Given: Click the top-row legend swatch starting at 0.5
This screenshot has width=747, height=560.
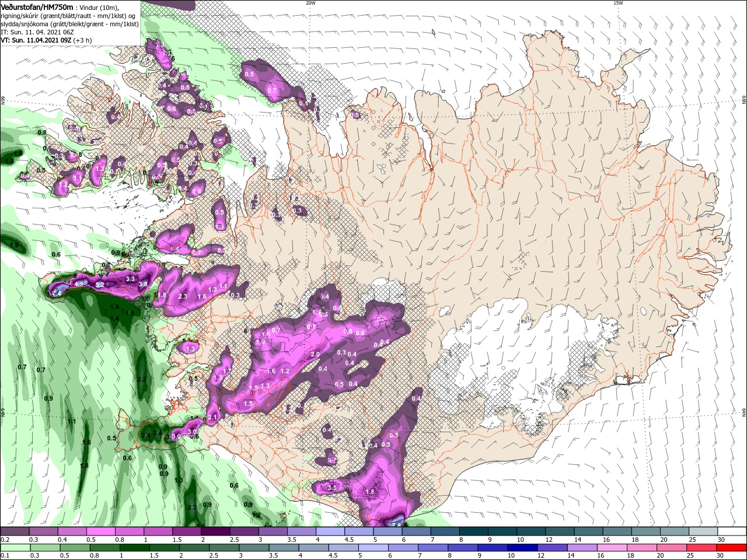Looking at the screenshot, I should [x=101, y=531].
